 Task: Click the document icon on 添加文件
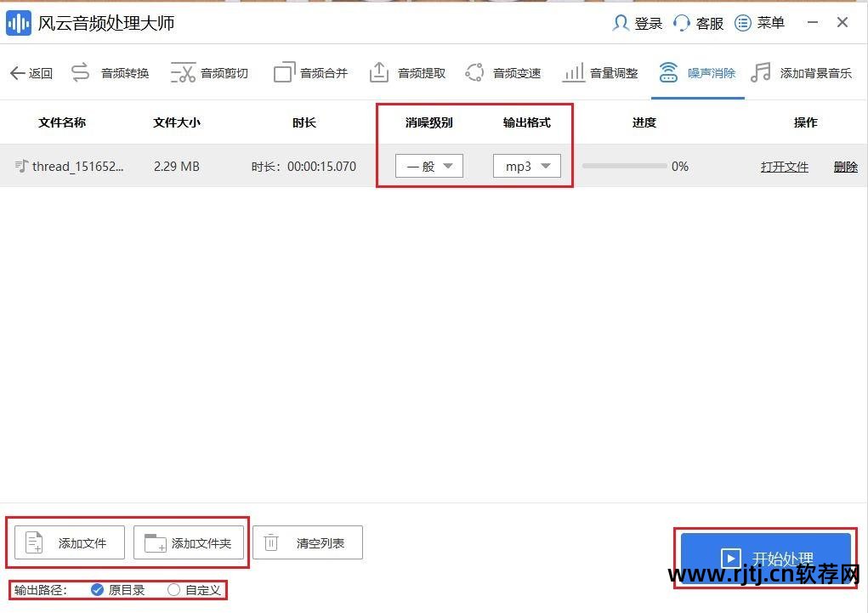coord(34,542)
